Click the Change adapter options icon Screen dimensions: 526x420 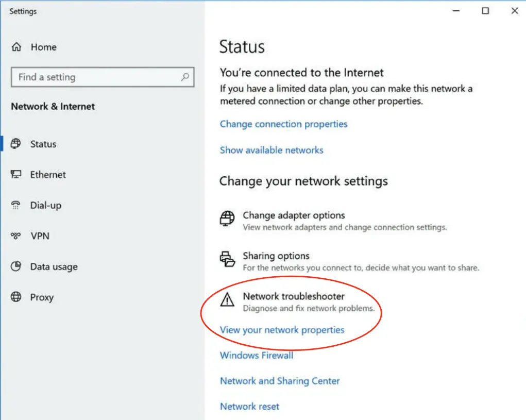coord(227,219)
